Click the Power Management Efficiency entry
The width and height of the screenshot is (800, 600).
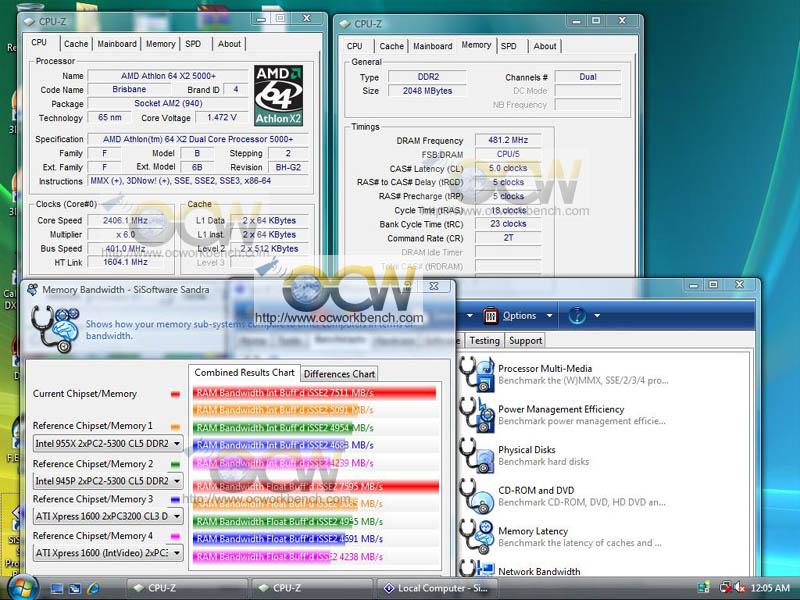pyautogui.click(x=563, y=415)
